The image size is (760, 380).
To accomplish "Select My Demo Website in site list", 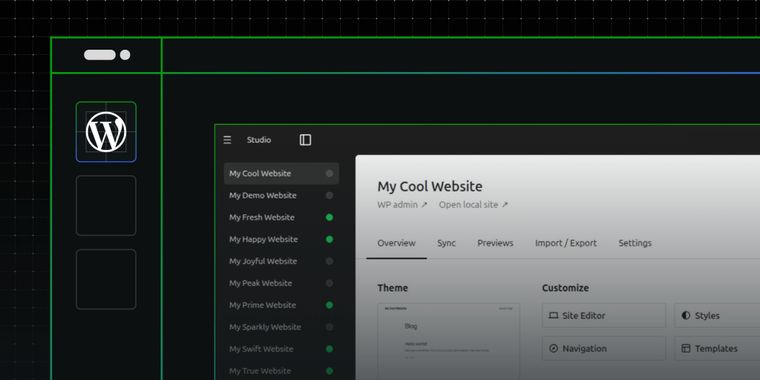I will tap(281, 195).
